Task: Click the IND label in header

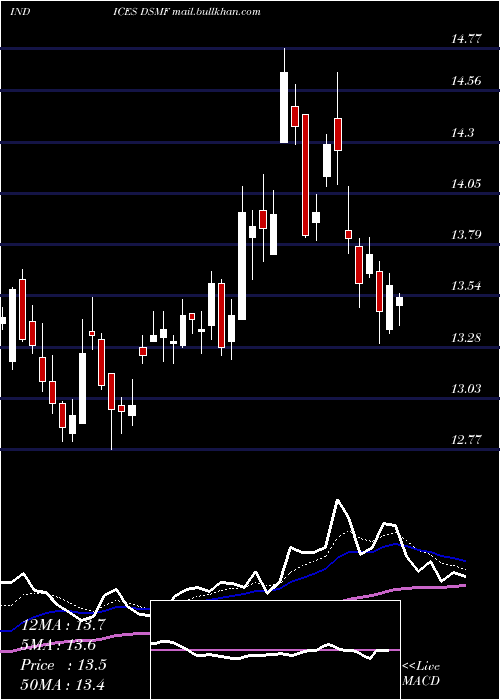Action: 20,12
